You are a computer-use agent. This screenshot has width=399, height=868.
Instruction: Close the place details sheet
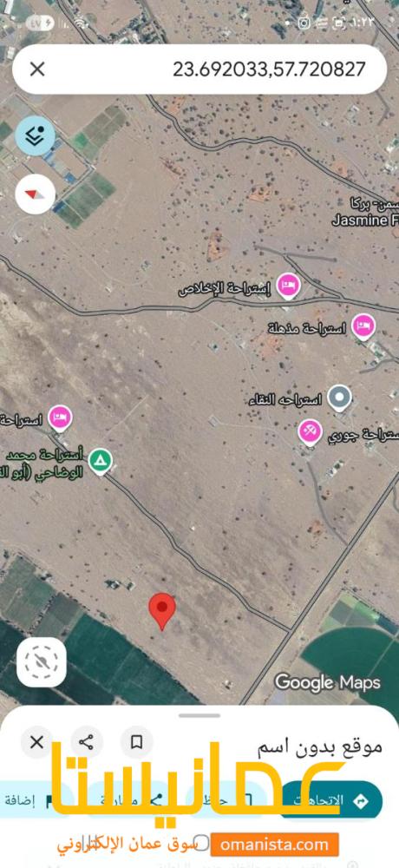coord(36,742)
